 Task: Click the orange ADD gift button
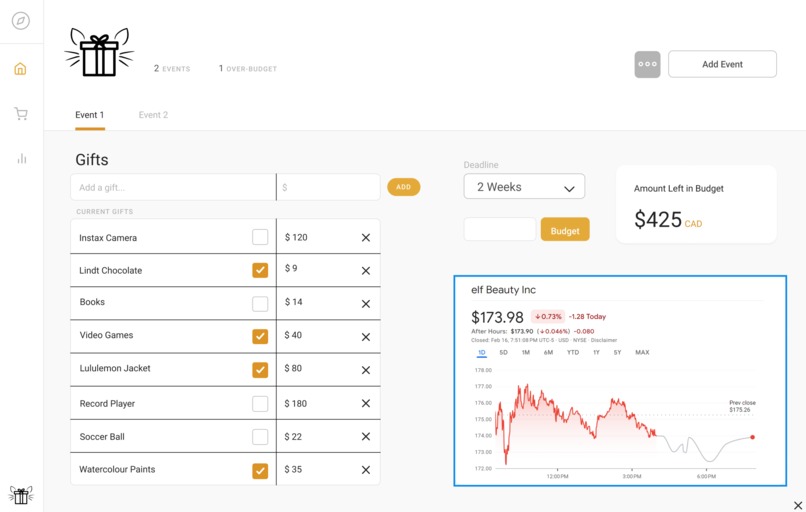[x=404, y=187]
